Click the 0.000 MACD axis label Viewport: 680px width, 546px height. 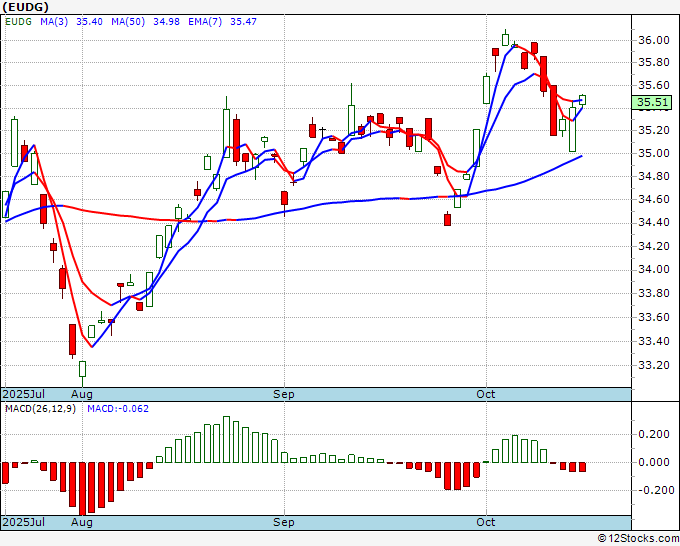point(656,462)
